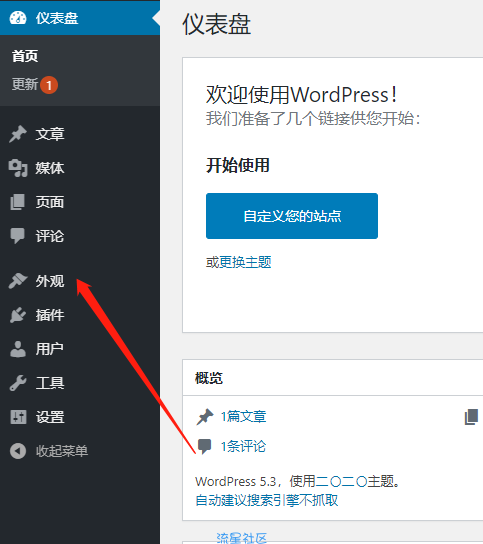Click the dashboard gauge icon
This screenshot has width=483, height=544.
click(x=18, y=18)
